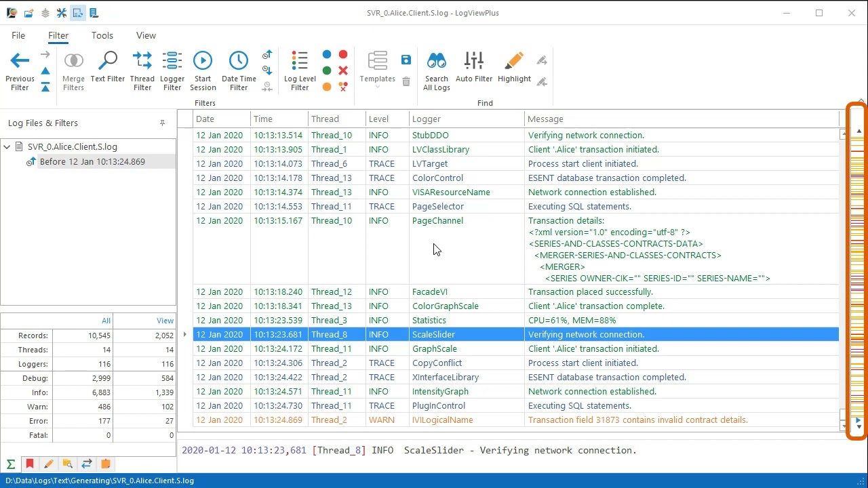The image size is (868, 488).
Task: Open the blue swap arrows tab icon
Action: pos(86,464)
